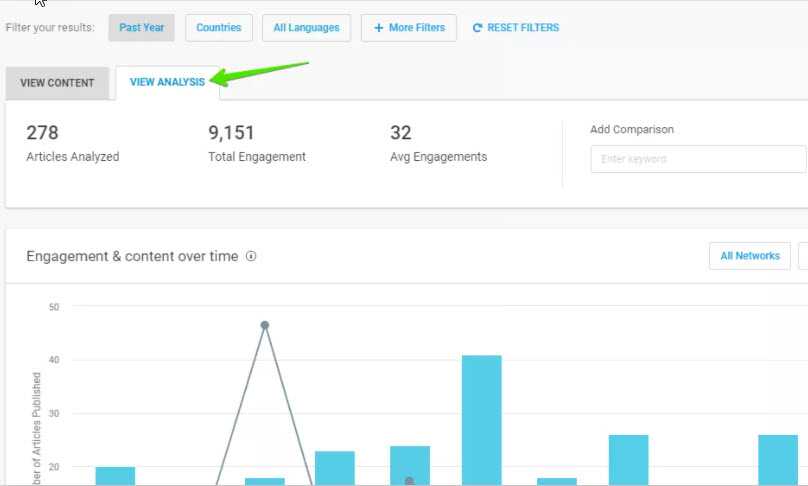Open the All Languages filter
This screenshot has width=808, height=486.
306,28
